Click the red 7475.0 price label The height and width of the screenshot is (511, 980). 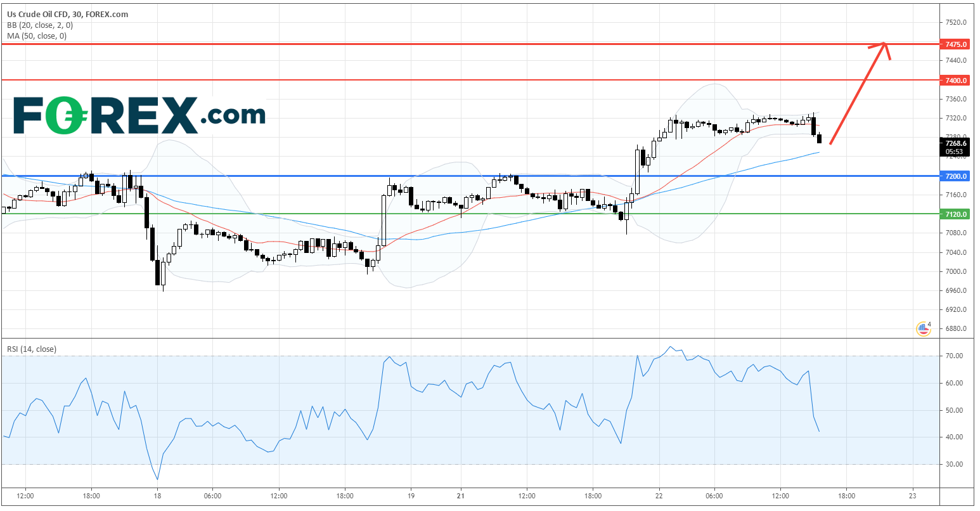955,44
